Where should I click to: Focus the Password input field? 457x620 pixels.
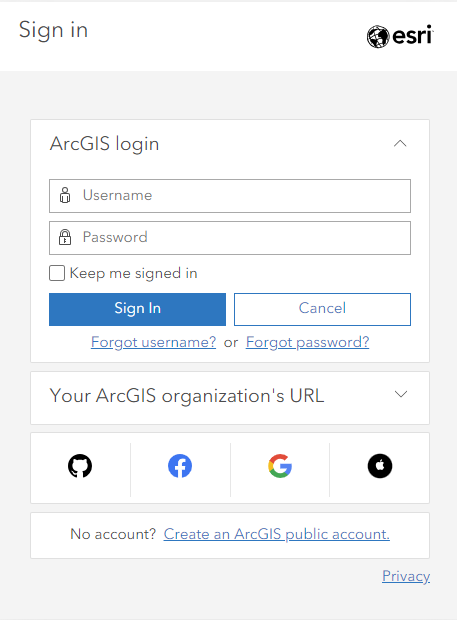pyautogui.click(x=230, y=238)
